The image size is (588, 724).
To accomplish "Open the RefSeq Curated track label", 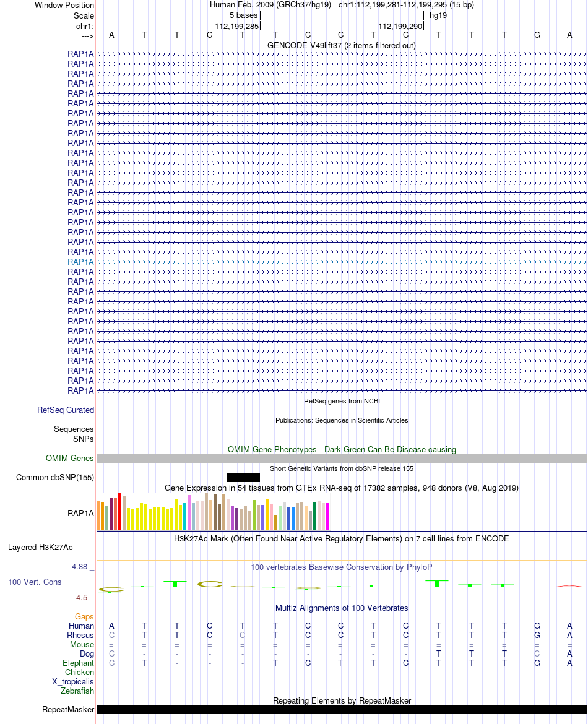I will (66, 410).
